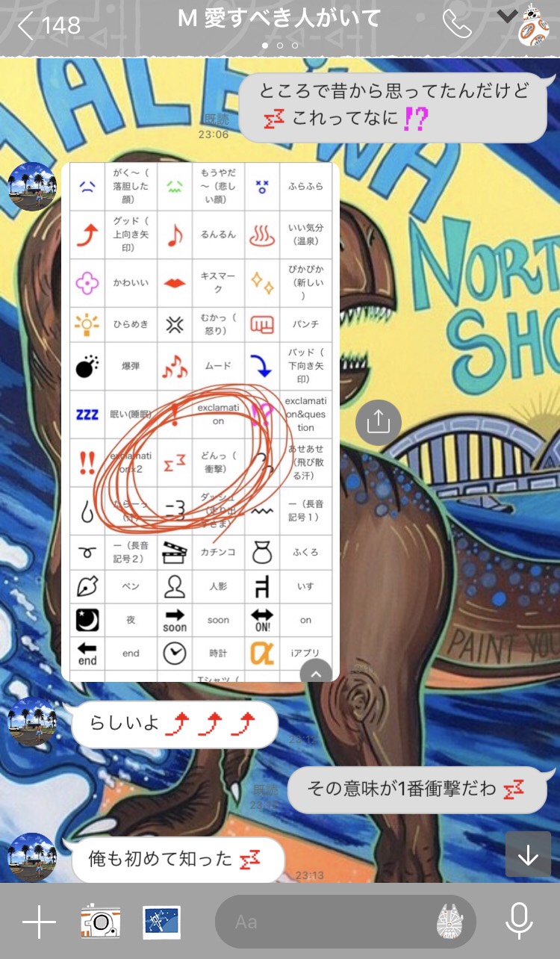The image size is (560, 959).
Task: Tap sender avatar next to らしいよ message
Action: pos(32,721)
